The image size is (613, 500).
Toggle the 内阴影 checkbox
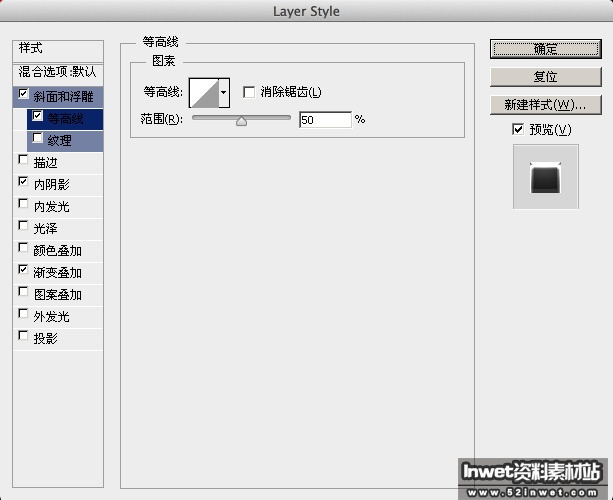[x=23, y=181]
